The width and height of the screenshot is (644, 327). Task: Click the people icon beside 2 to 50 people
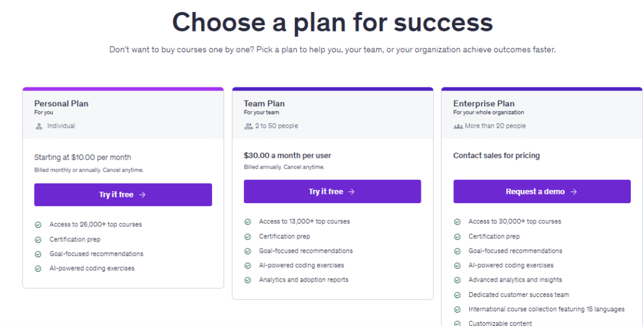[x=248, y=126]
